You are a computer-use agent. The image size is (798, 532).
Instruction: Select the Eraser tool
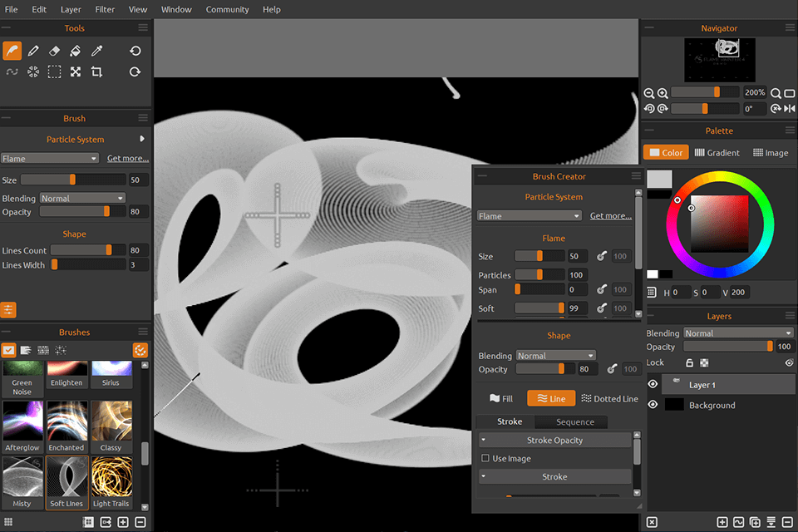click(54, 51)
